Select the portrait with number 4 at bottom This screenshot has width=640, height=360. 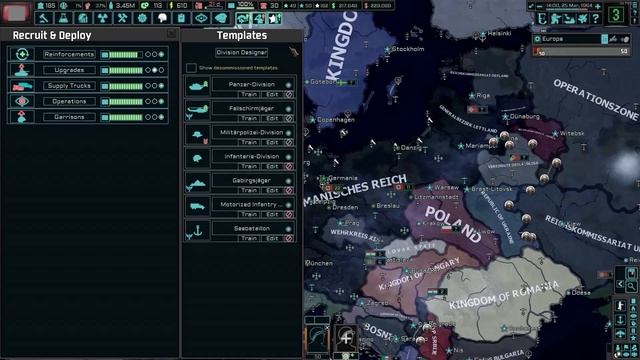tap(346, 338)
